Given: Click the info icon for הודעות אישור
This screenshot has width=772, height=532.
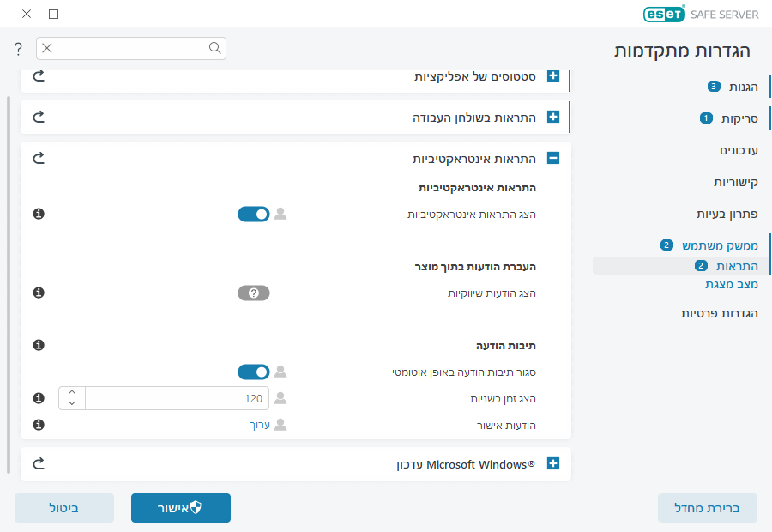Looking at the screenshot, I should tap(39, 425).
